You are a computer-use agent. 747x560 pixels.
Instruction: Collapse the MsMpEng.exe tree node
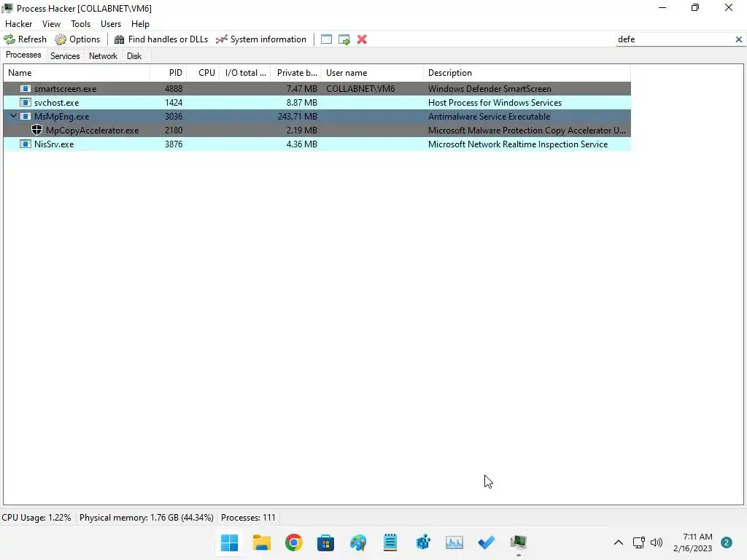(13, 116)
